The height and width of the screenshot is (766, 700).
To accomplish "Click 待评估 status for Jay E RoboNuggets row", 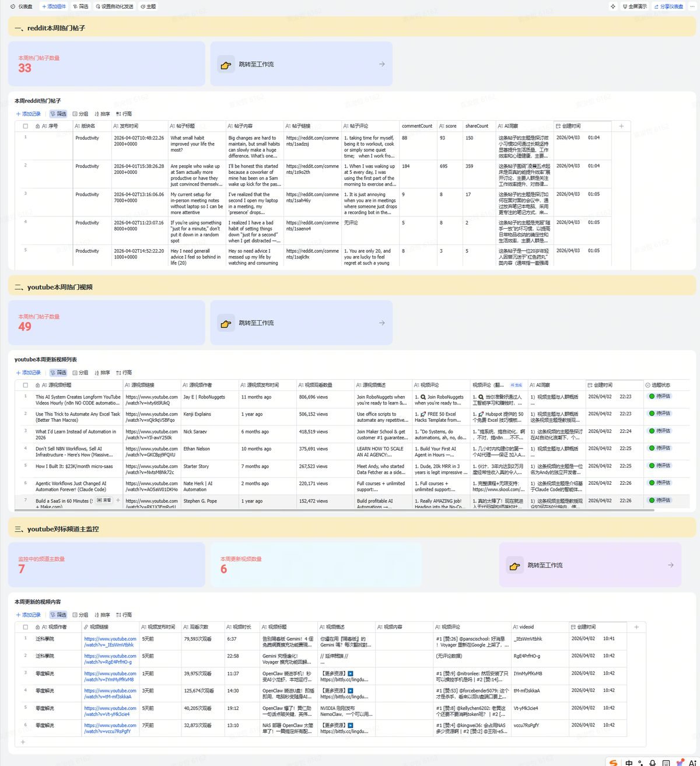I will pos(660,396).
